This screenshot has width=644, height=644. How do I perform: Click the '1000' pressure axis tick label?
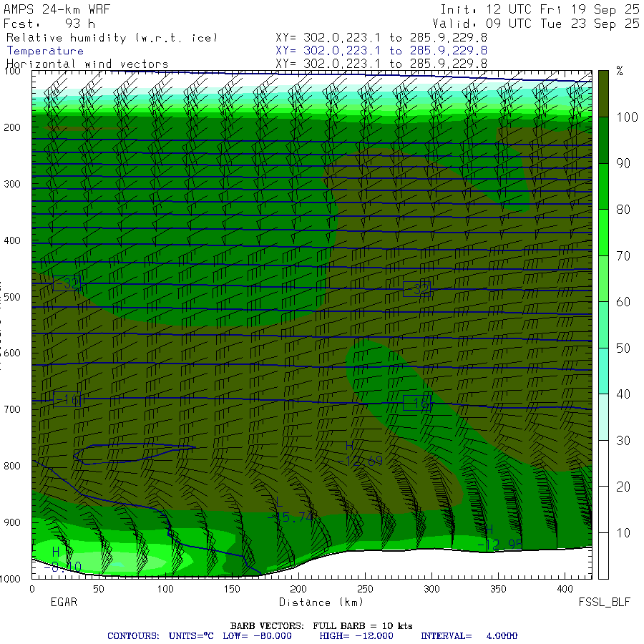pyautogui.click(x=11, y=579)
